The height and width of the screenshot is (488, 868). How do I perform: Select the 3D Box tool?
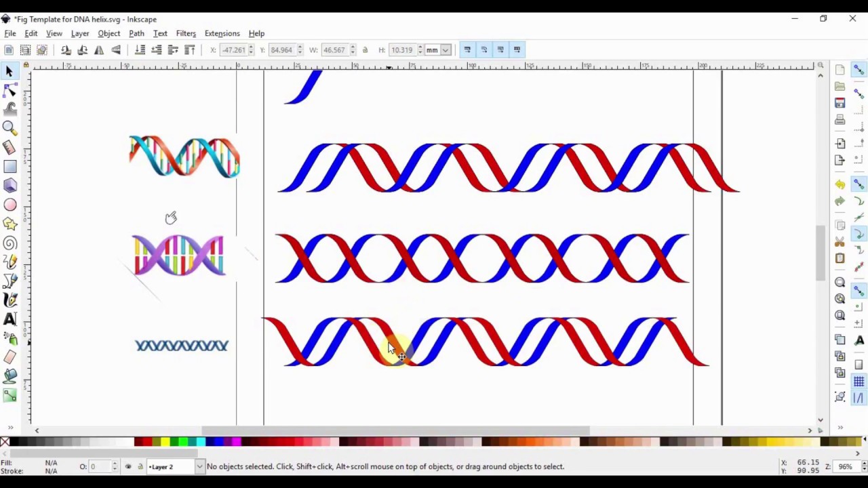coord(9,185)
